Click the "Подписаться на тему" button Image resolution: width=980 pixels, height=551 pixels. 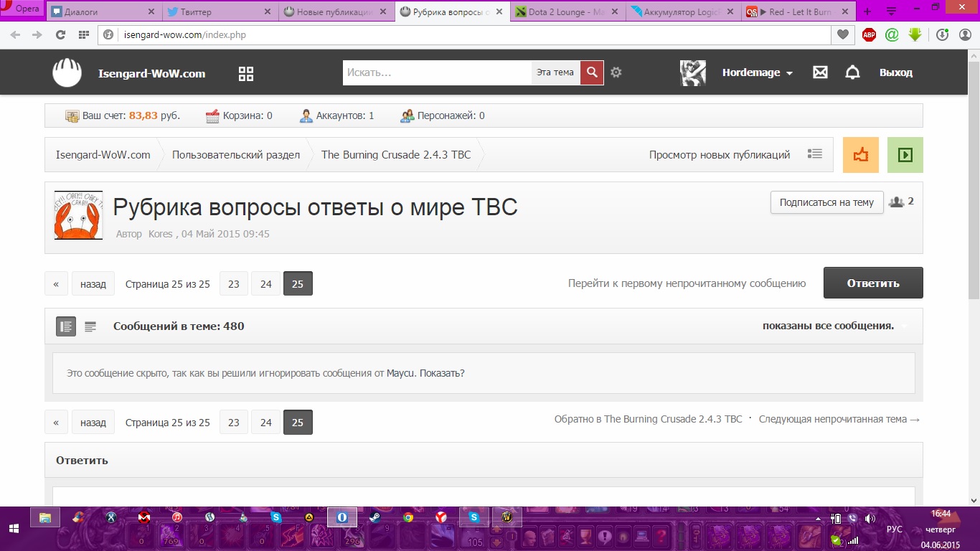point(826,202)
